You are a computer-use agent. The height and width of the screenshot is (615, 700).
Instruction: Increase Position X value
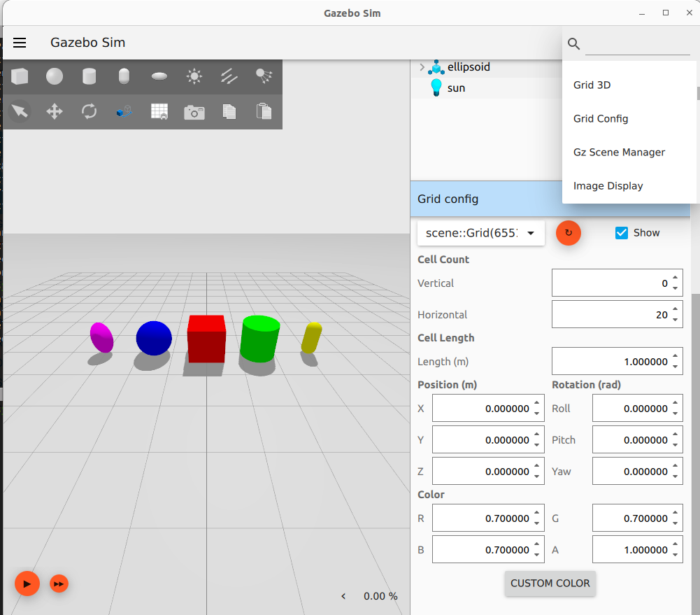click(536, 403)
